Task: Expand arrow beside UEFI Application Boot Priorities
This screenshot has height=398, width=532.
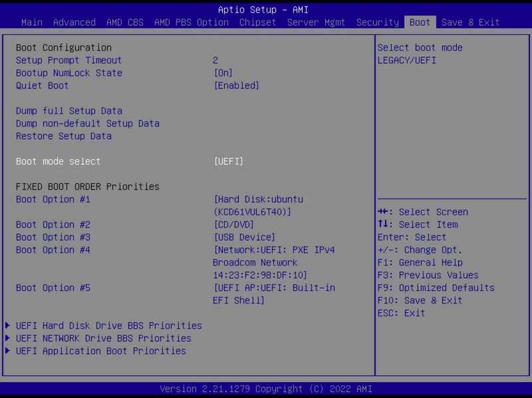Action: pyautogui.click(x=7, y=351)
